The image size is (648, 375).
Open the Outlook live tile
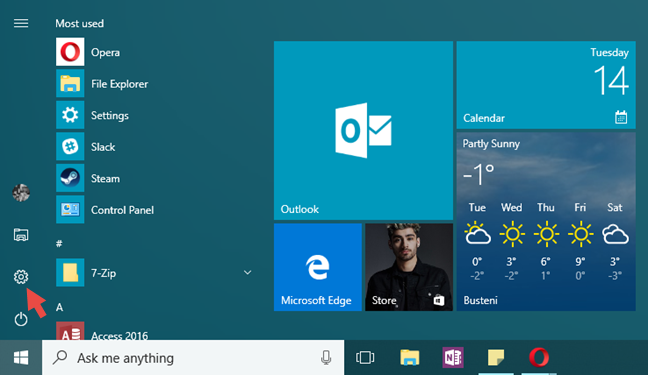coord(363,130)
